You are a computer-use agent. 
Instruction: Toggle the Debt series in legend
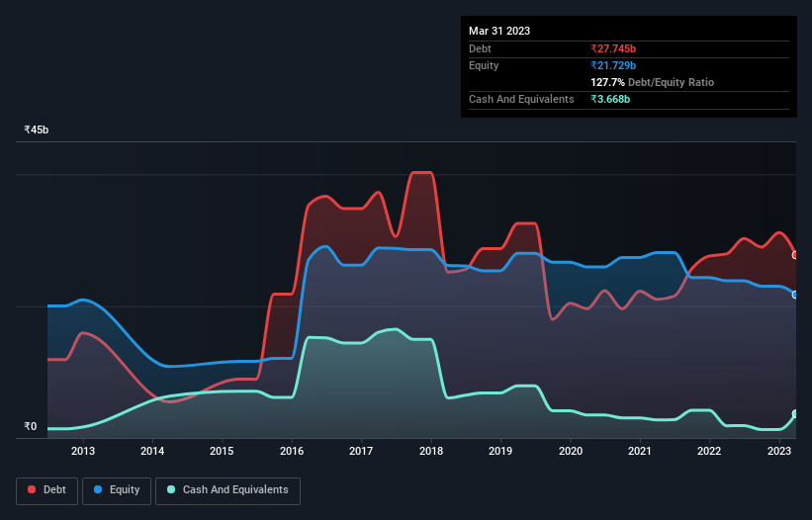pos(47,490)
